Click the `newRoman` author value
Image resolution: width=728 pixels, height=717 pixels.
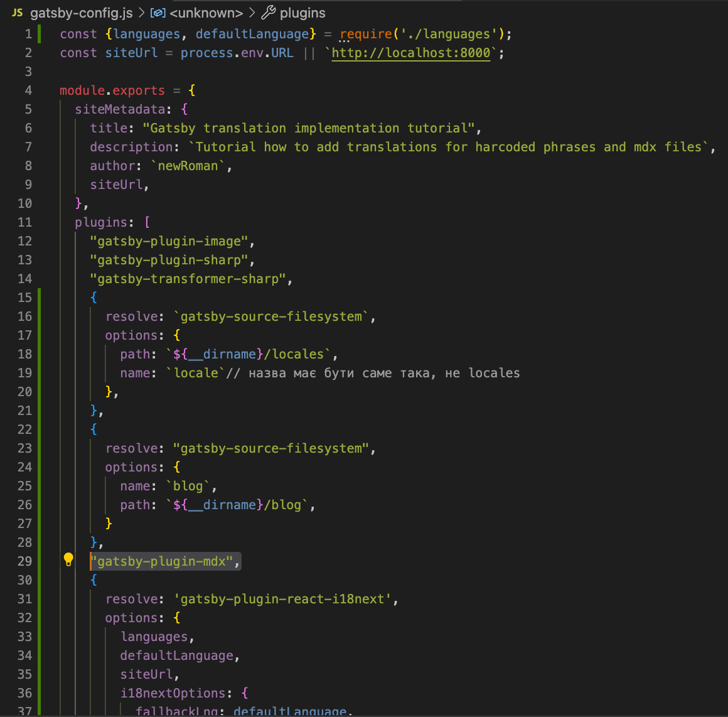(x=188, y=166)
